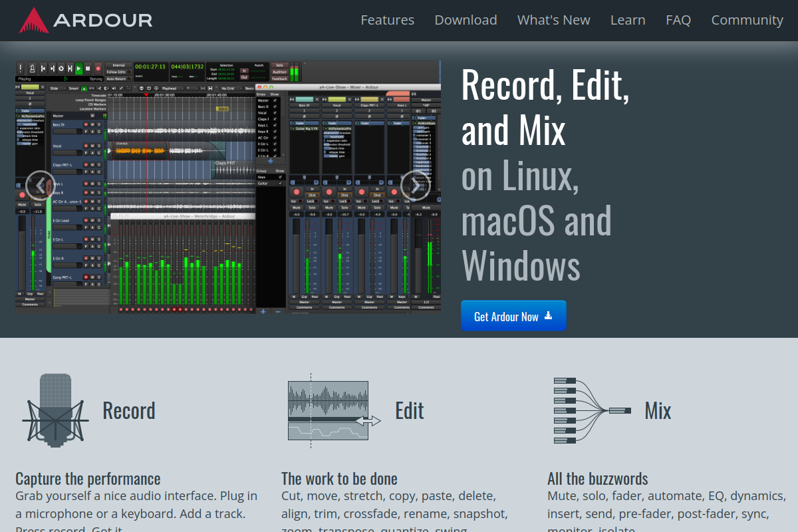Click the Stop transport icon

coord(88,68)
